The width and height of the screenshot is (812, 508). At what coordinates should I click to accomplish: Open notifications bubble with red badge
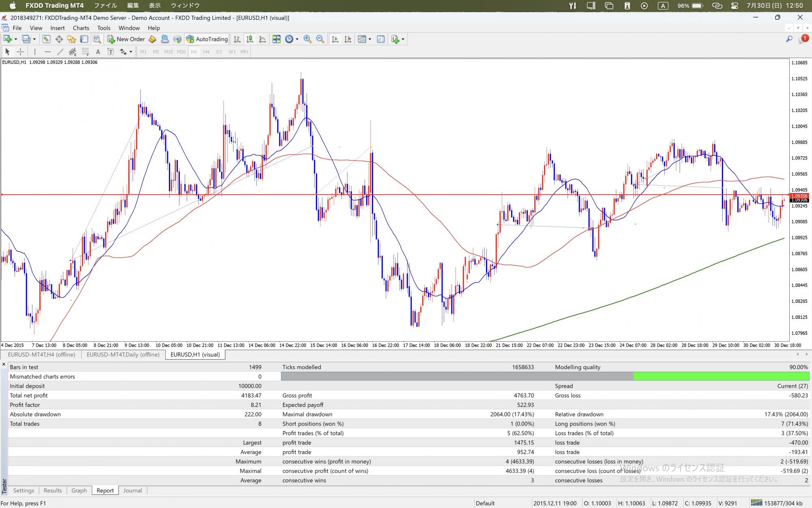coord(804,39)
